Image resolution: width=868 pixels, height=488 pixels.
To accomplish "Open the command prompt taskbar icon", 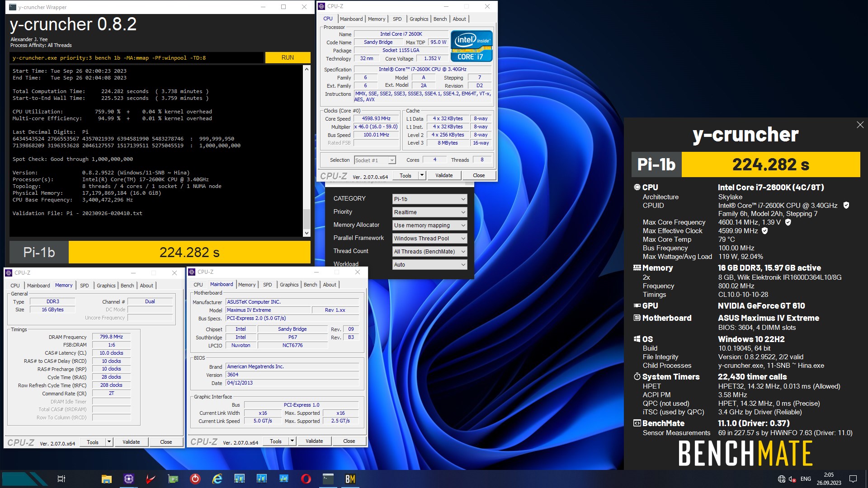I will click(328, 479).
